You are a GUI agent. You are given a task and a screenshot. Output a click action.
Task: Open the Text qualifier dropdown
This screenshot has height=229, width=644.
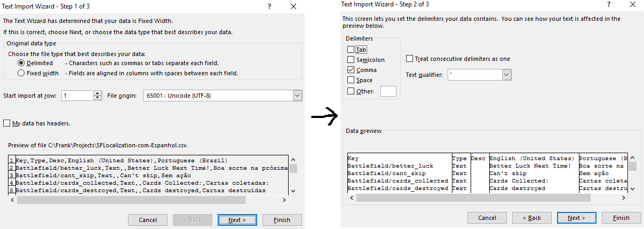pos(506,75)
